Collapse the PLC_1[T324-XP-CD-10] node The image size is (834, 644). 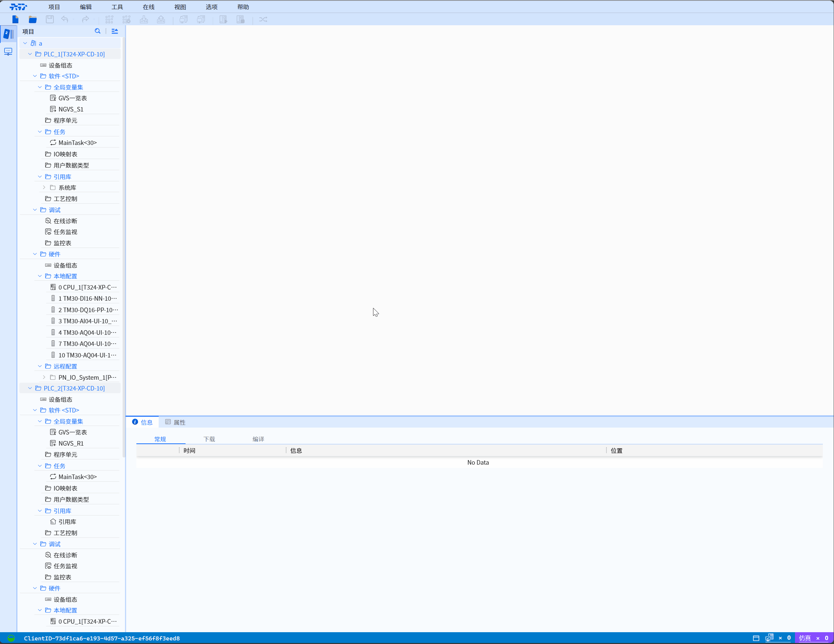point(30,54)
